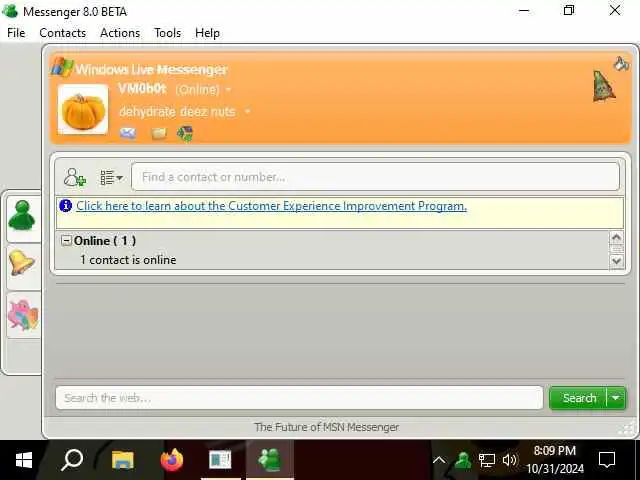
Task: Open the e-mail inbox envelope icon
Action: 128,133
